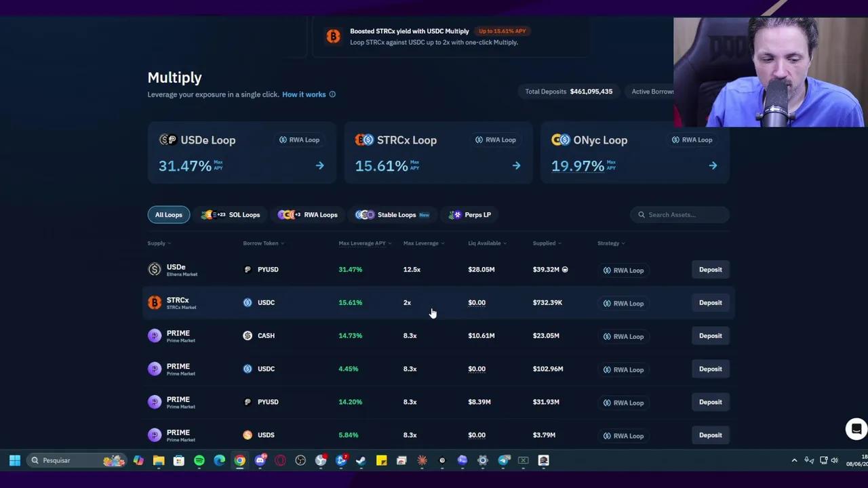This screenshot has width=868, height=488.
Task: Open the How it works link
Action: [x=304, y=94]
